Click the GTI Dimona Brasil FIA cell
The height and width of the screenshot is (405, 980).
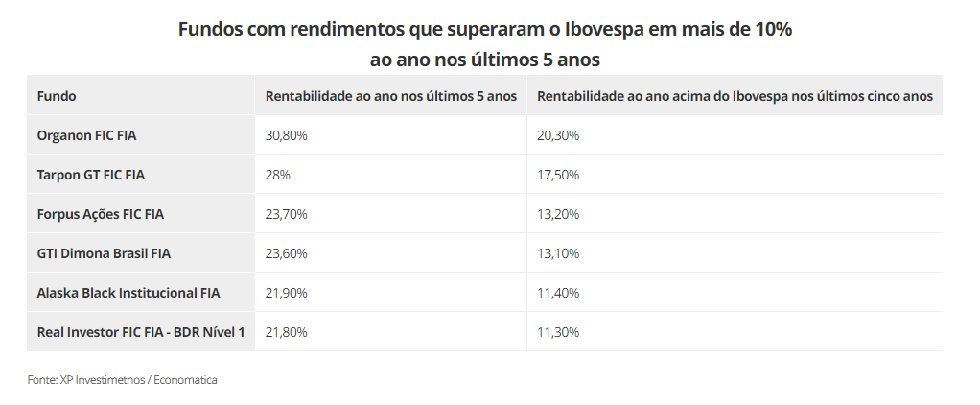click(x=104, y=253)
